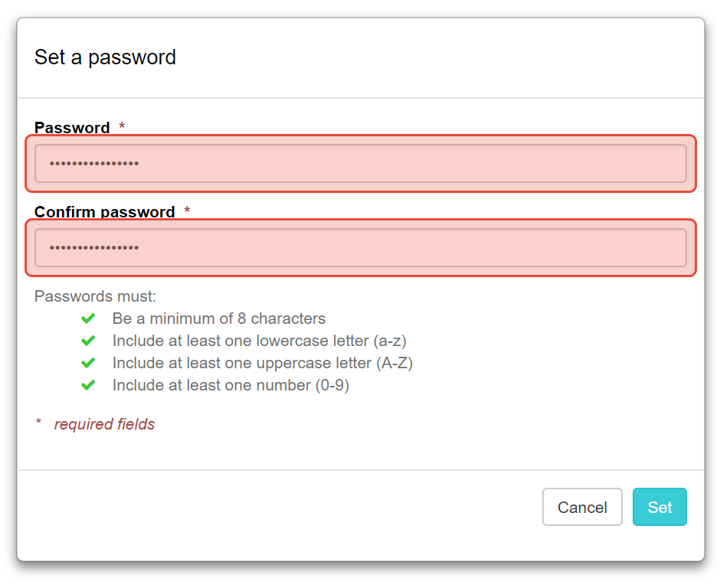The height and width of the screenshot is (588, 720).
Task: Click the Password field label
Action: (69, 128)
